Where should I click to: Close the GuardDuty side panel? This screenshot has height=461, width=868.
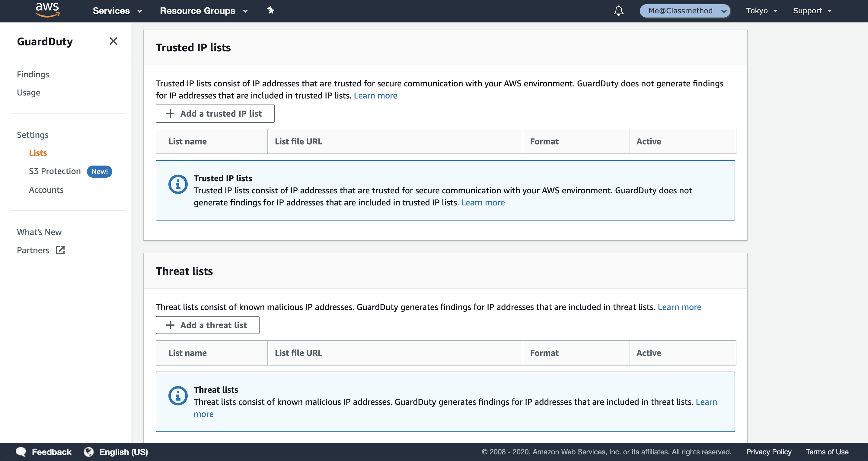[x=113, y=41]
